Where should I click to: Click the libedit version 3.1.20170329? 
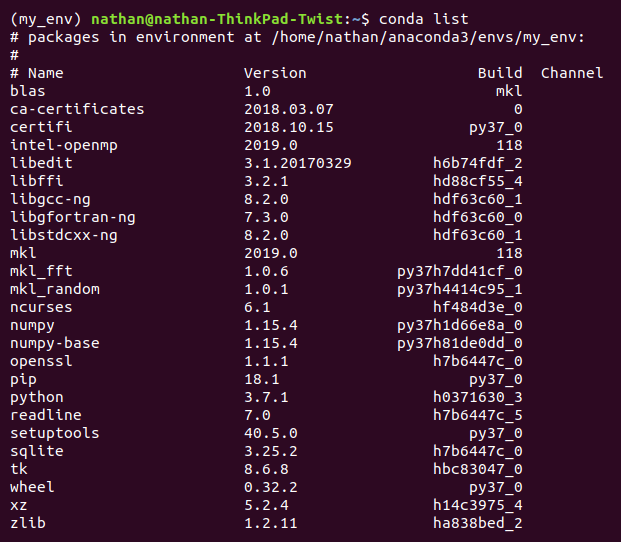click(x=298, y=163)
